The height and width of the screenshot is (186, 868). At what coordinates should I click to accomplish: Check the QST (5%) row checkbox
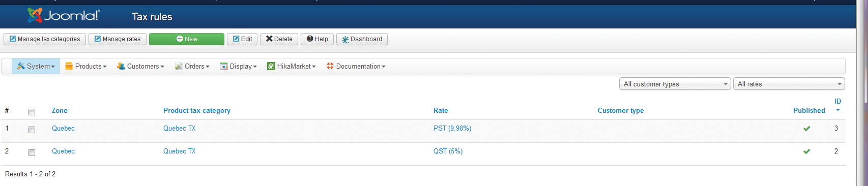(32, 152)
